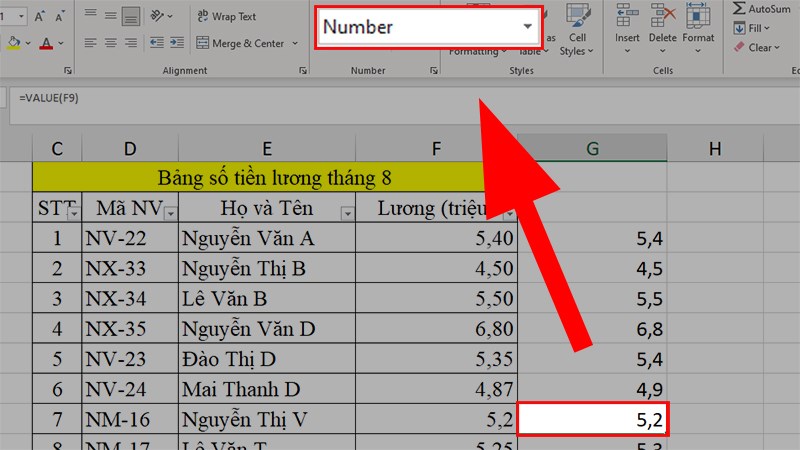Apply the red font color
This screenshot has width=800, height=450.
(46, 43)
